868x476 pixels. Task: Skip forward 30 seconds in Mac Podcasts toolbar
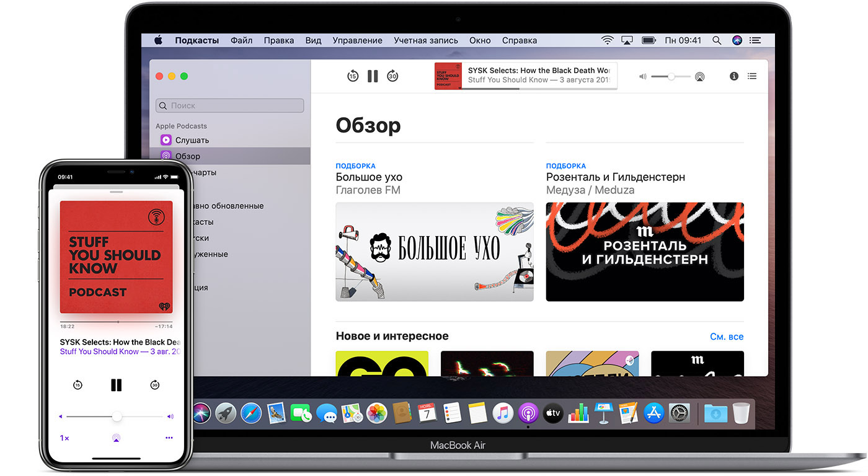tap(392, 76)
